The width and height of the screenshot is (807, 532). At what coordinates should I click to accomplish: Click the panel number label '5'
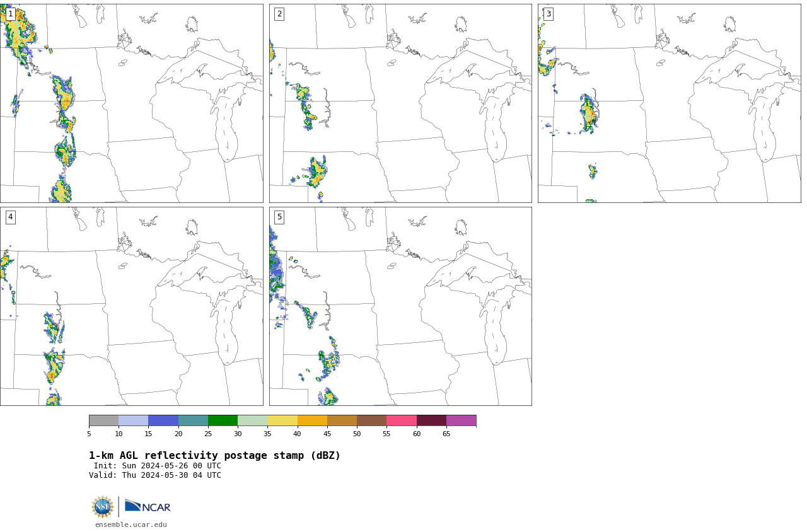(279, 217)
